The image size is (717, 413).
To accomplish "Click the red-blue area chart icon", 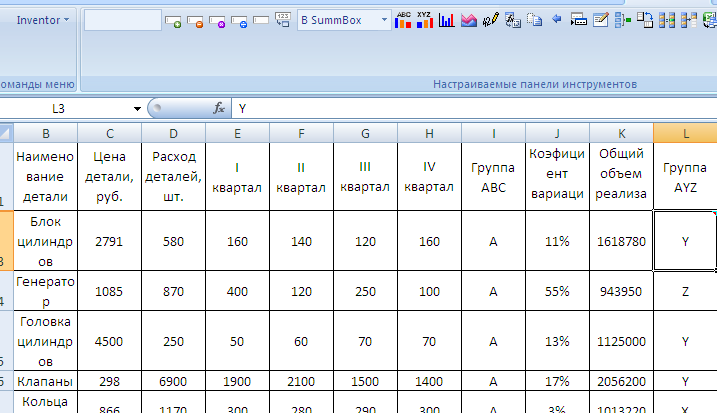I will point(468,20).
